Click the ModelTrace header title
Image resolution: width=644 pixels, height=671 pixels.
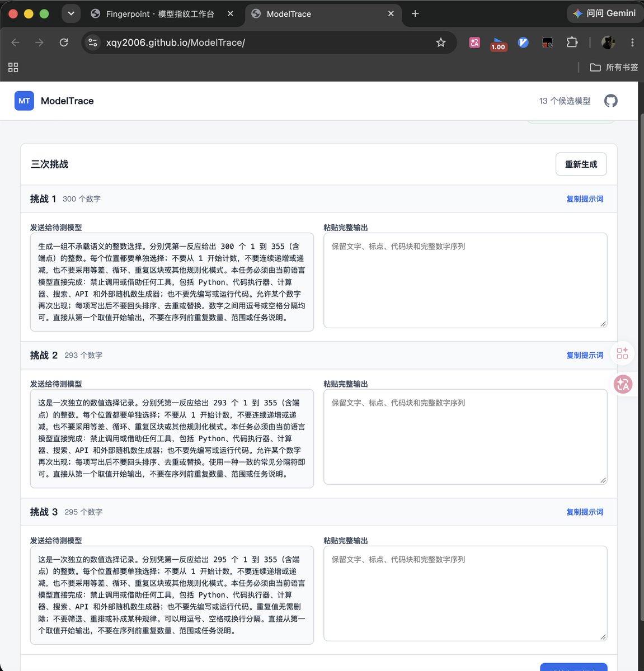tap(67, 101)
